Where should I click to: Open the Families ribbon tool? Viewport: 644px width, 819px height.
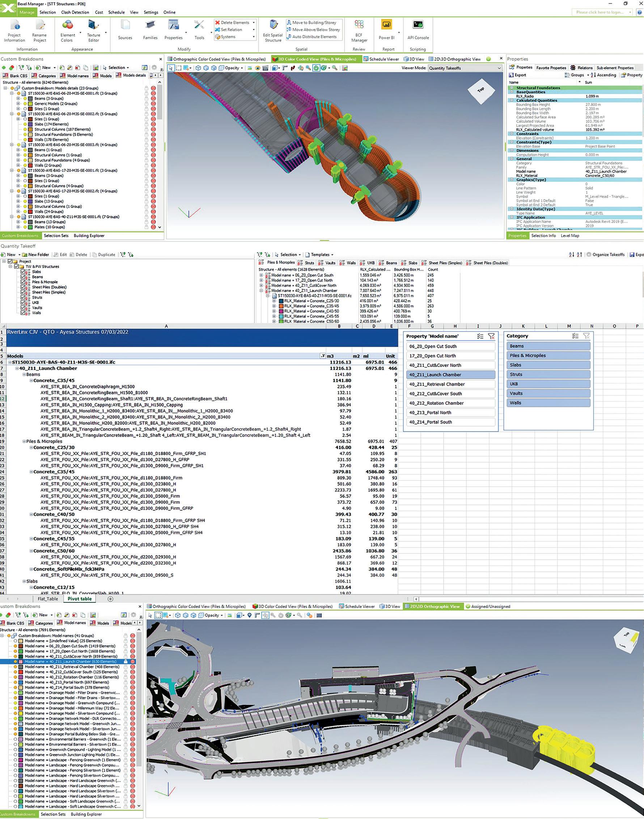point(150,30)
